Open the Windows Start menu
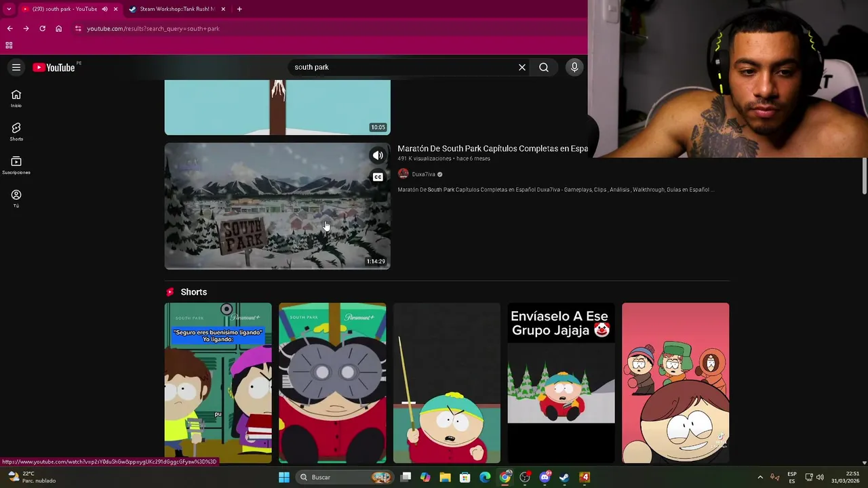868x488 pixels. click(x=284, y=477)
